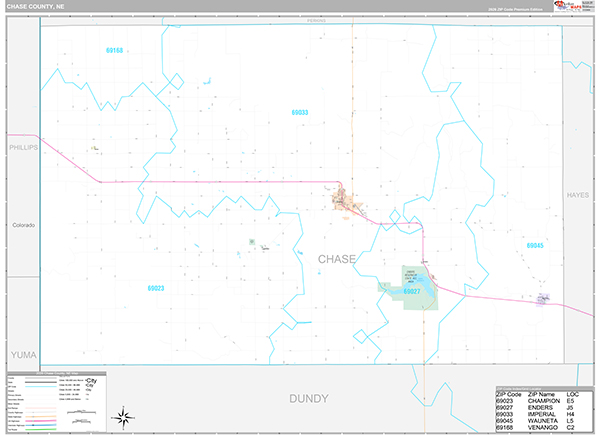Image resolution: width=600 pixels, height=435 pixels.
Task: Click the ZIP Code column header in index table
Action: tap(509, 394)
